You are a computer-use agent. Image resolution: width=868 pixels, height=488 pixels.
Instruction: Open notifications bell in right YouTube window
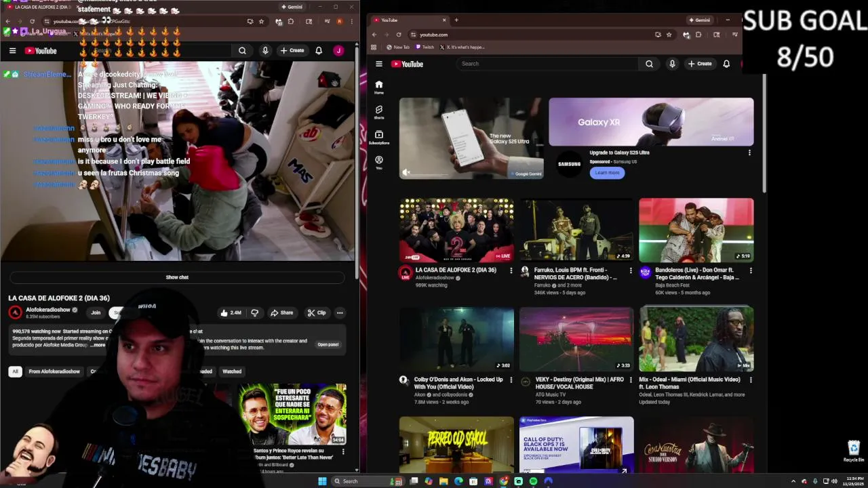[x=726, y=64]
